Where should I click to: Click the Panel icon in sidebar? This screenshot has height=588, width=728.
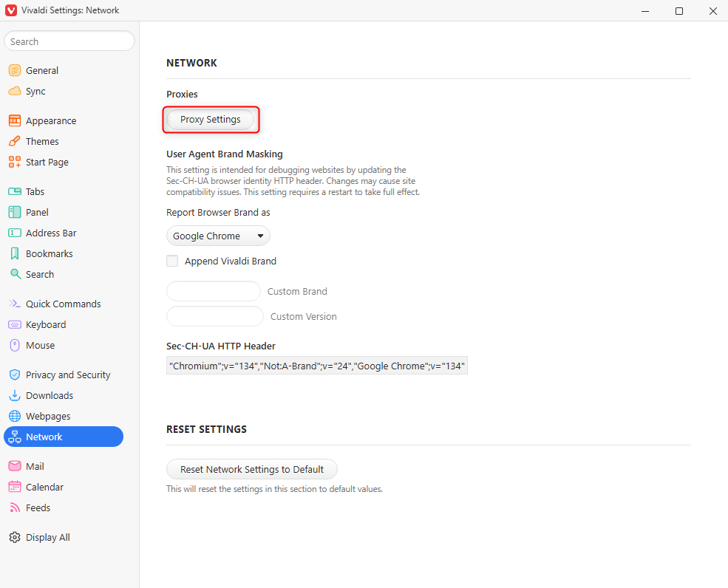(x=15, y=212)
